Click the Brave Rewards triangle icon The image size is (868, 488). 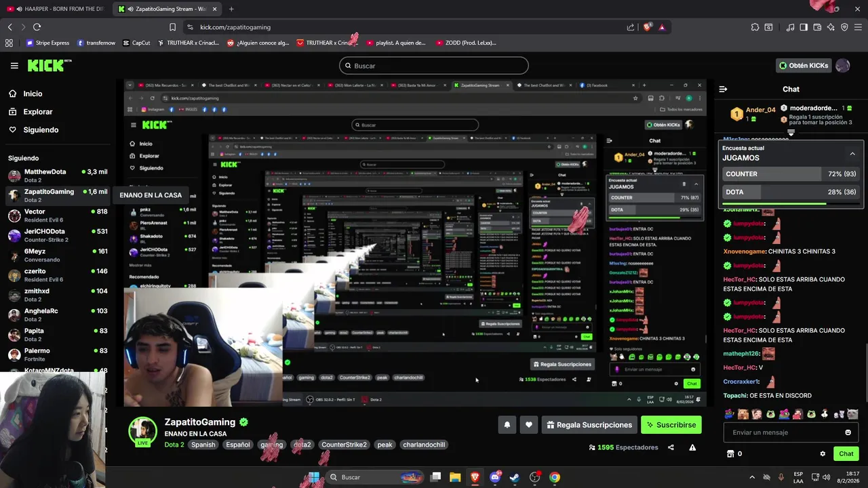click(662, 27)
